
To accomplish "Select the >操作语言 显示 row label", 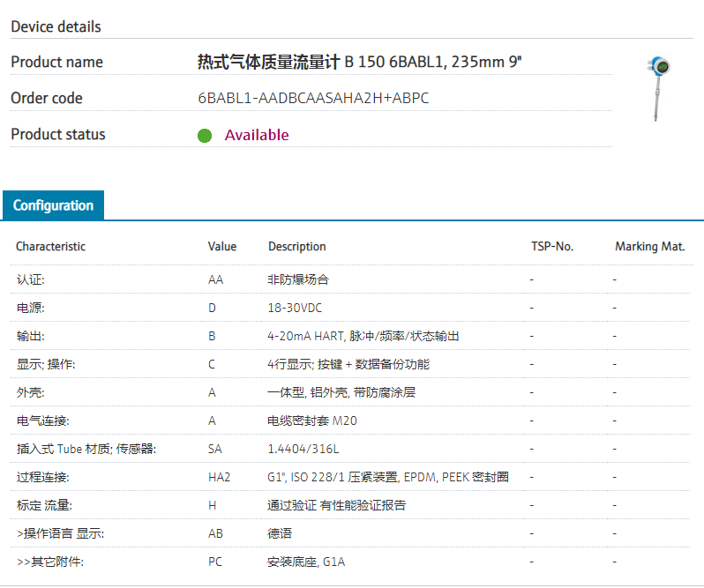I will tap(54, 533).
